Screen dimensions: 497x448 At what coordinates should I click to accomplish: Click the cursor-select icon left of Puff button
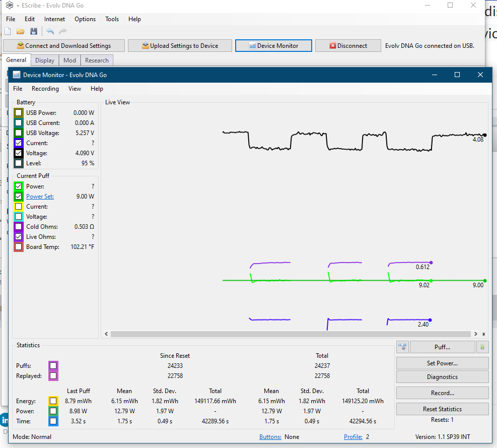[x=402, y=347]
